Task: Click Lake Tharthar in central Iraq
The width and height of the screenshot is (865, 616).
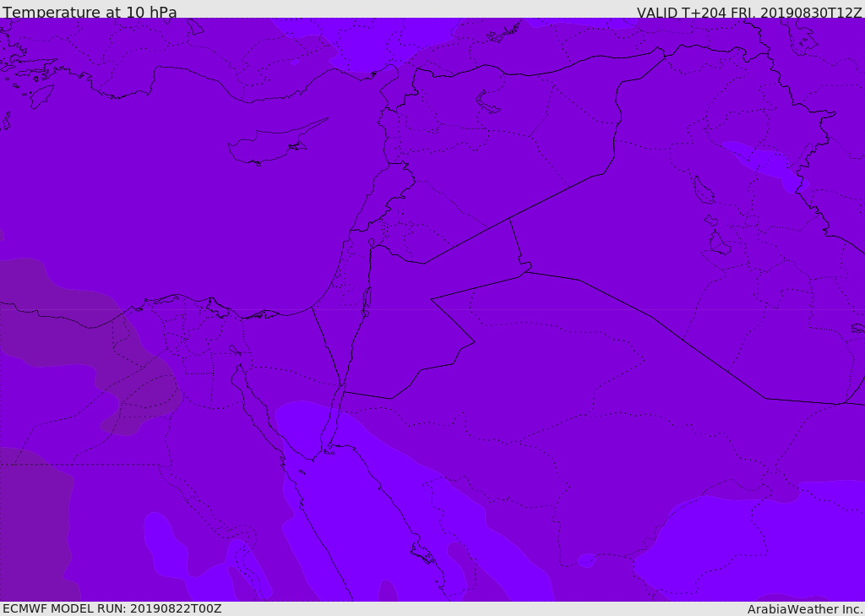Action: click(704, 190)
